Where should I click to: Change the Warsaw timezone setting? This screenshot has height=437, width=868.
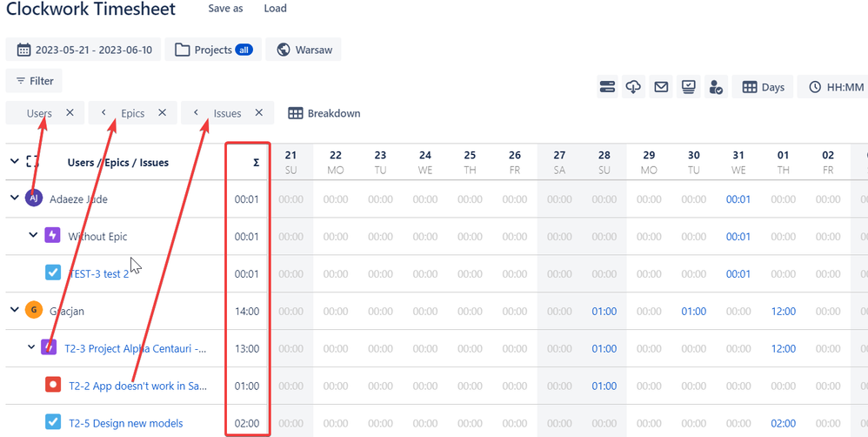click(304, 50)
